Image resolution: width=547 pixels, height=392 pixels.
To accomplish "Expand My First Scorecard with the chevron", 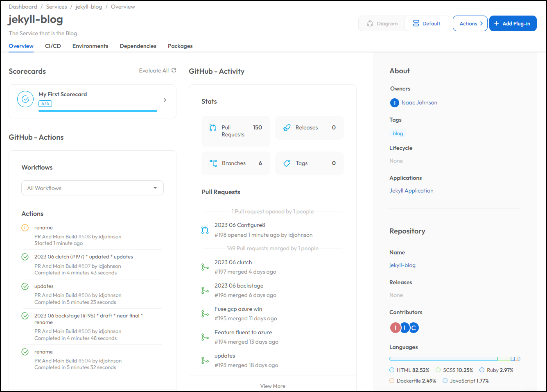I will (x=165, y=100).
